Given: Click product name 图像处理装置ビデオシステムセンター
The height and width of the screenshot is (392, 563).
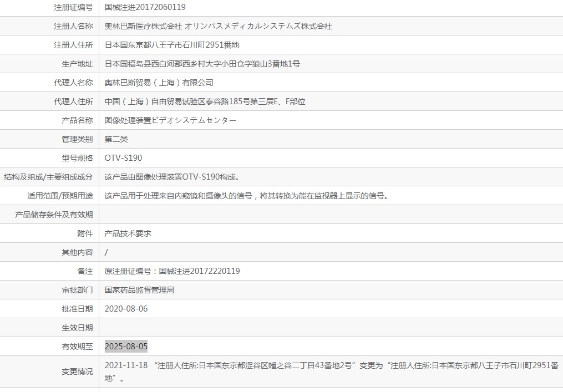Looking at the screenshot, I should pos(170,120).
